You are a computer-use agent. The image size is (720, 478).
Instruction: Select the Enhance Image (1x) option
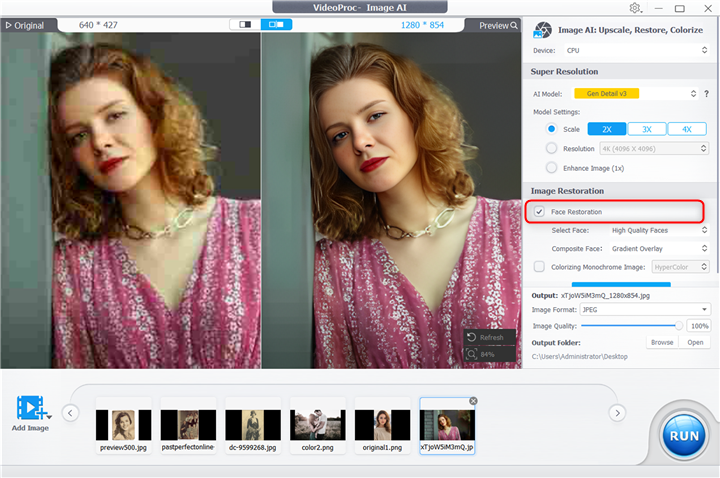(551, 168)
